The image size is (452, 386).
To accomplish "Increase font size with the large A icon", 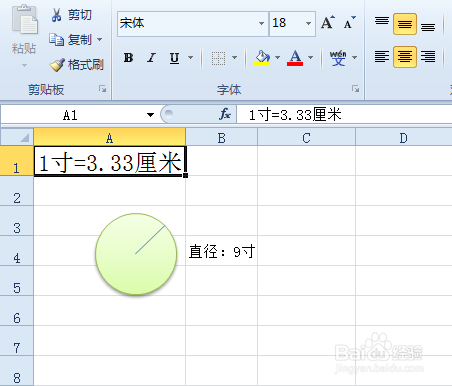I will pyautogui.click(x=328, y=23).
